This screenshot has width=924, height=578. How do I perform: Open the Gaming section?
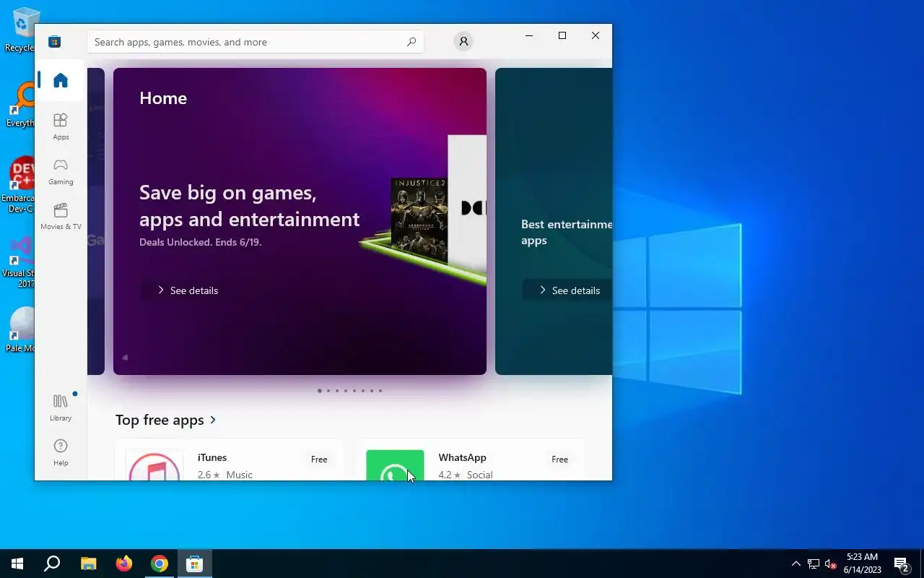click(61, 171)
